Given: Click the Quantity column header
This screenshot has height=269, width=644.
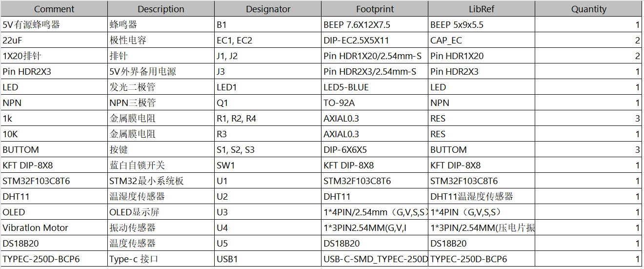Looking at the screenshot, I should point(588,9).
